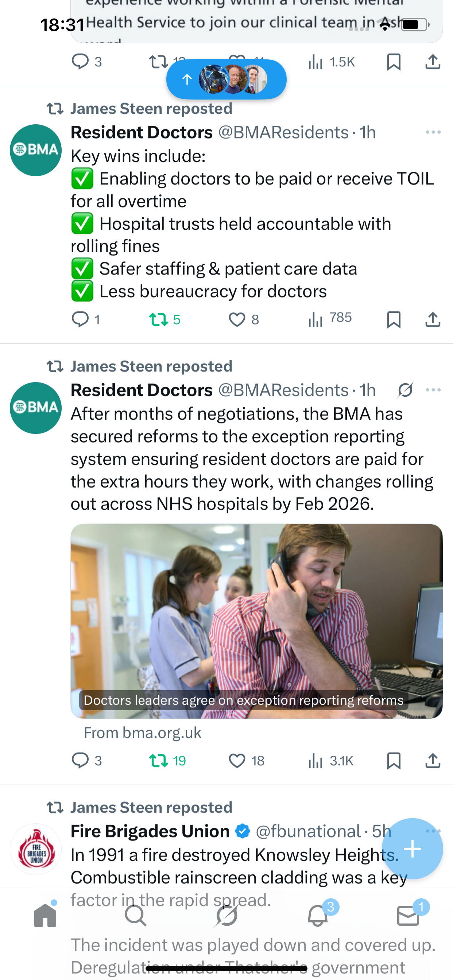The height and width of the screenshot is (980, 453).
Task: Share the Key wins tweet
Action: pos(433,320)
